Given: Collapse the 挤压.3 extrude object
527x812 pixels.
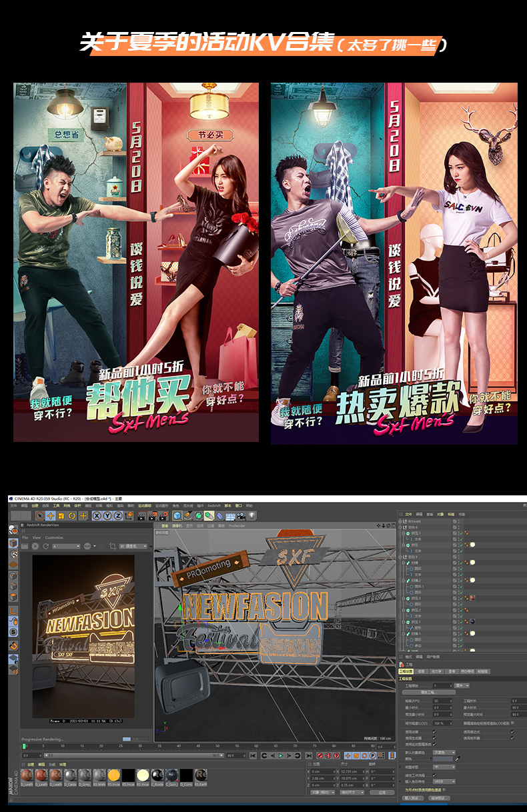Looking at the screenshot, I should click(404, 598).
